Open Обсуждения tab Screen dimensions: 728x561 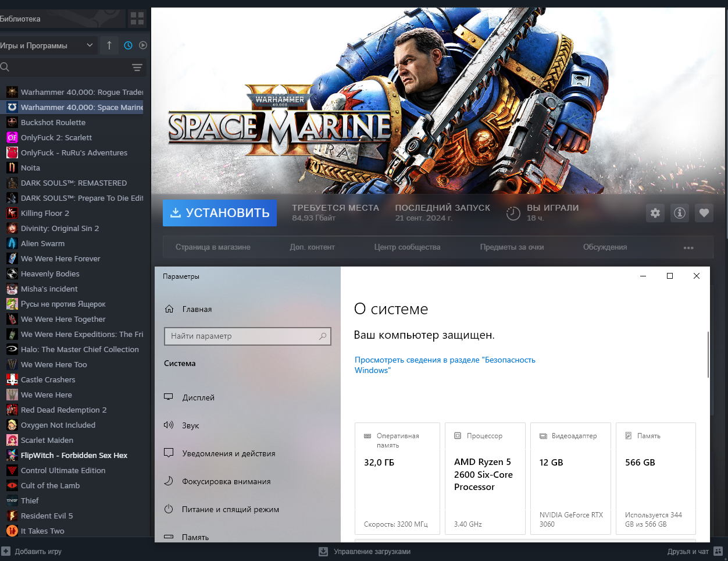tap(605, 247)
